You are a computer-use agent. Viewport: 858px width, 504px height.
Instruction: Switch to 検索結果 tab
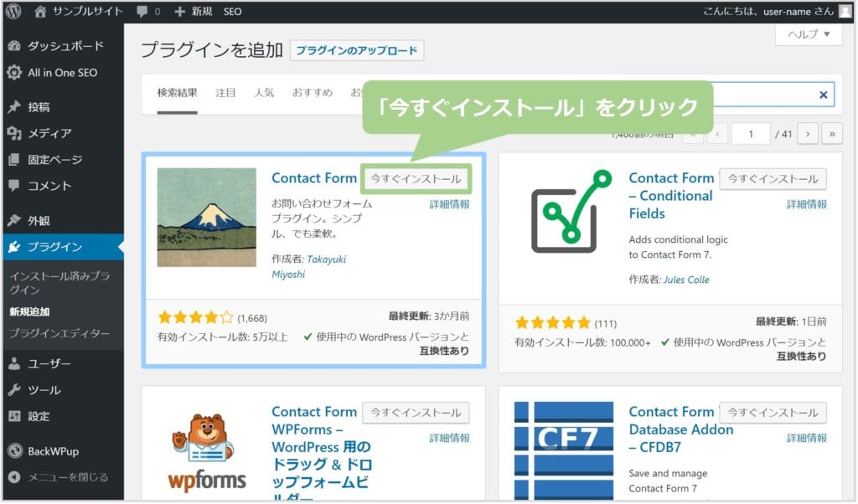tap(177, 93)
